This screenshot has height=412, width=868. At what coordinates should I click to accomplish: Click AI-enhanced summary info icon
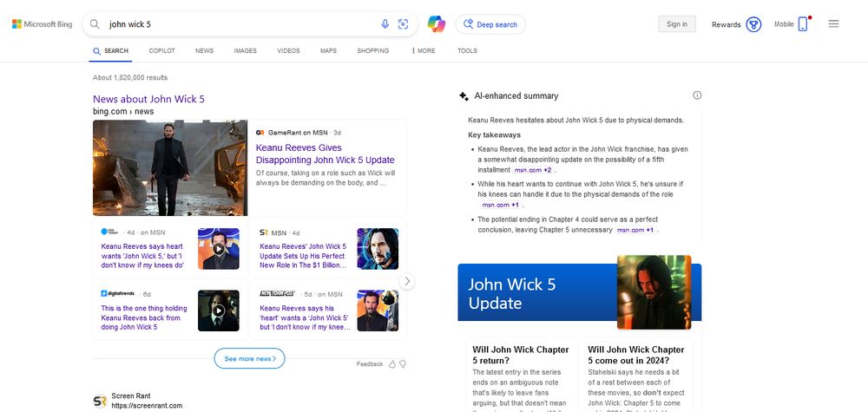tap(697, 95)
